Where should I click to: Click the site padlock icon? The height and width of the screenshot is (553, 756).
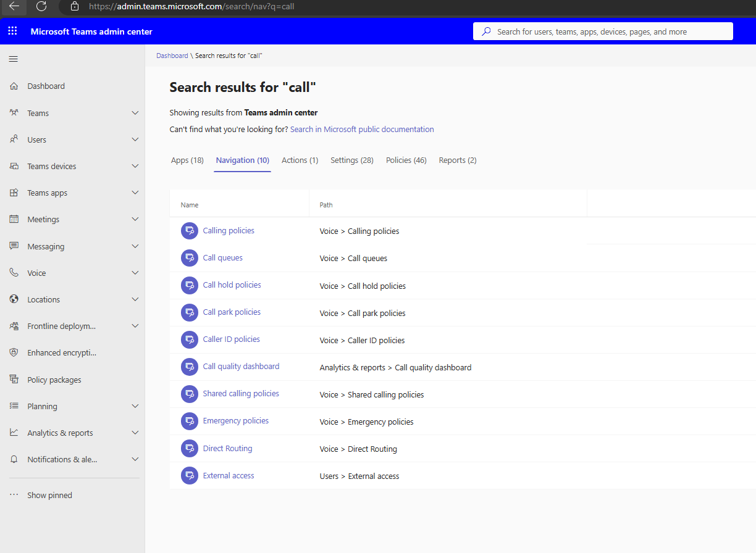click(x=75, y=6)
